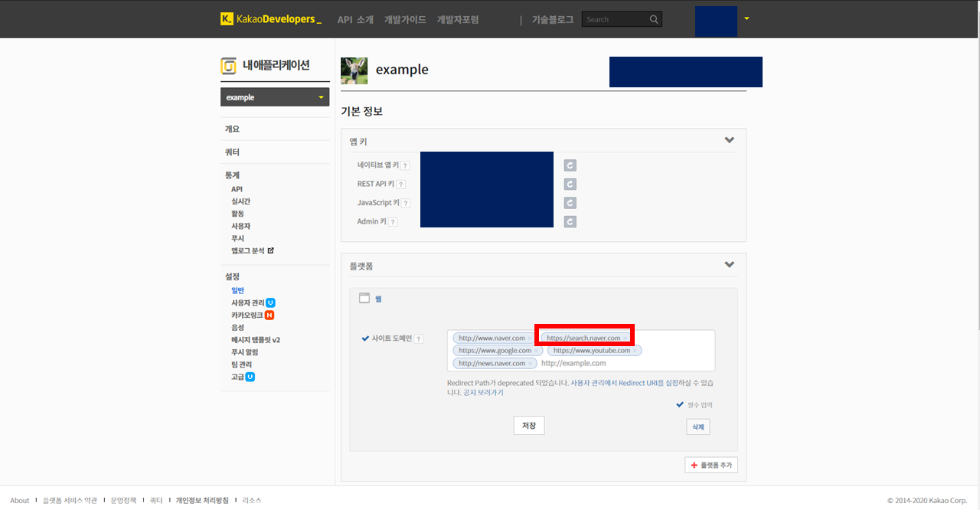Open 활동 statistics
The height and width of the screenshot is (510, 980).
pos(237,214)
